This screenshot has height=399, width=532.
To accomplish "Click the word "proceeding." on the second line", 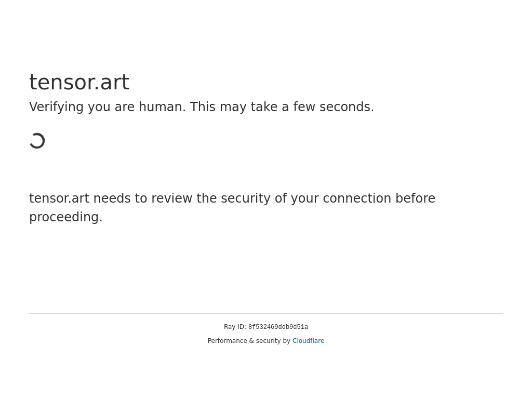I will click(x=66, y=218).
